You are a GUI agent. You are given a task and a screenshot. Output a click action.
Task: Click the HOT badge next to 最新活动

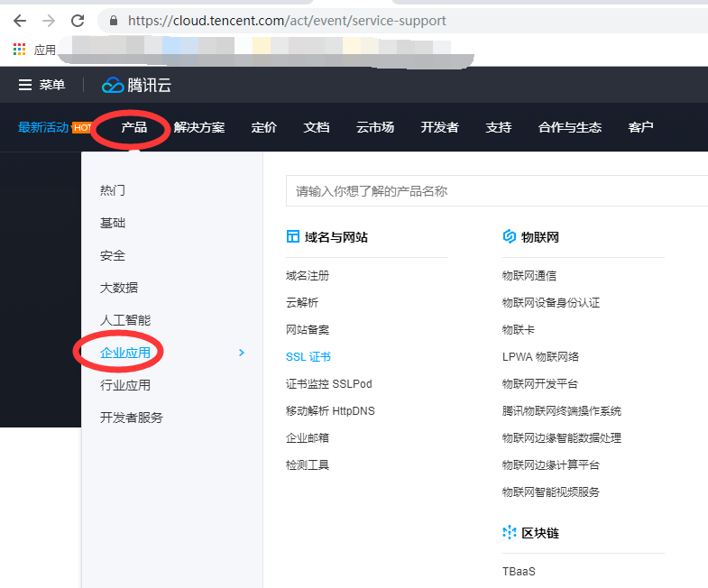point(82,128)
